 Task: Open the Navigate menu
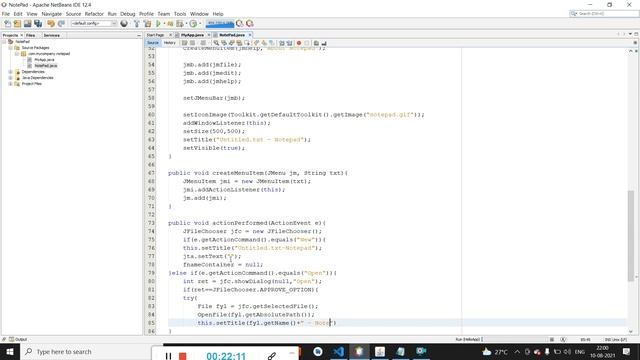tap(51, 14)
